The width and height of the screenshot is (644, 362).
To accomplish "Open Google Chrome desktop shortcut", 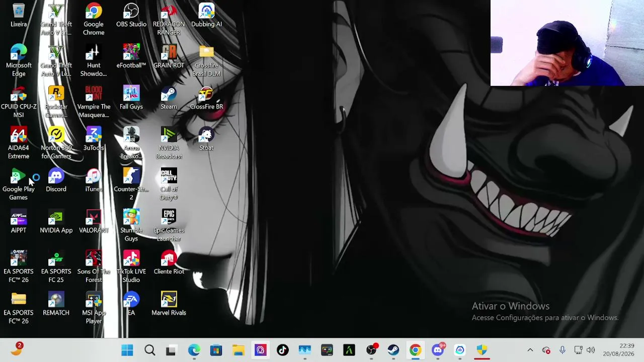I will [x=94, y=20].
